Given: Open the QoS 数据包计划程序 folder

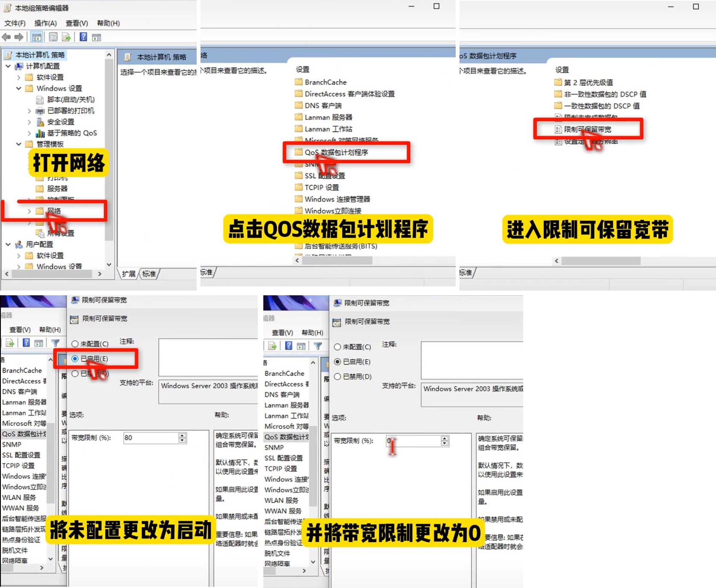Looking at the screenshot, I should (x=336, y=152).
